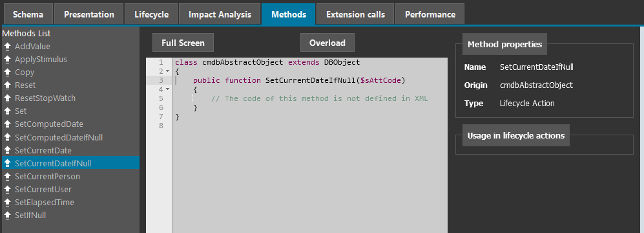The height and width of the screenshot is (233, 644).
Task: Click the arrow icon next to Copy
Action: click(x=7, y=72)
